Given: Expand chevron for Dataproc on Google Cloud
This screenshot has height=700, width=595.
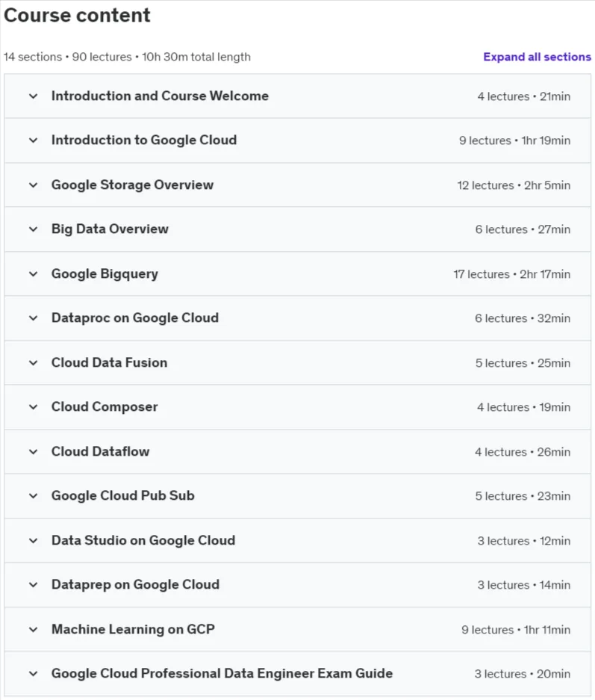Looking at the screenshot, I should 33,318.
